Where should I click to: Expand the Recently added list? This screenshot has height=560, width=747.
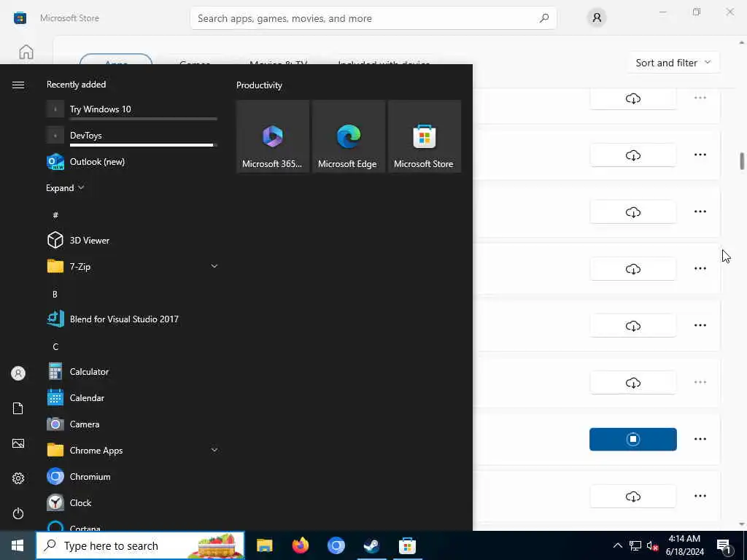point(65,188)
